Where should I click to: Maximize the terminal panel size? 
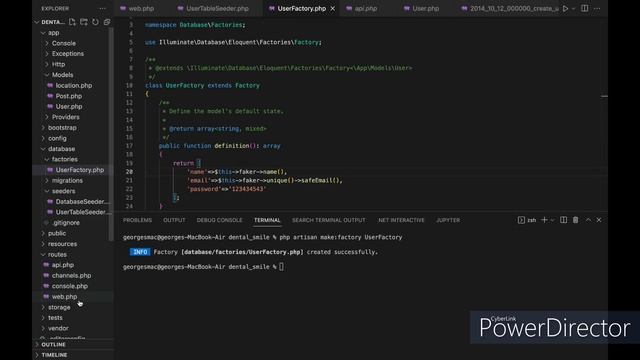588,220
